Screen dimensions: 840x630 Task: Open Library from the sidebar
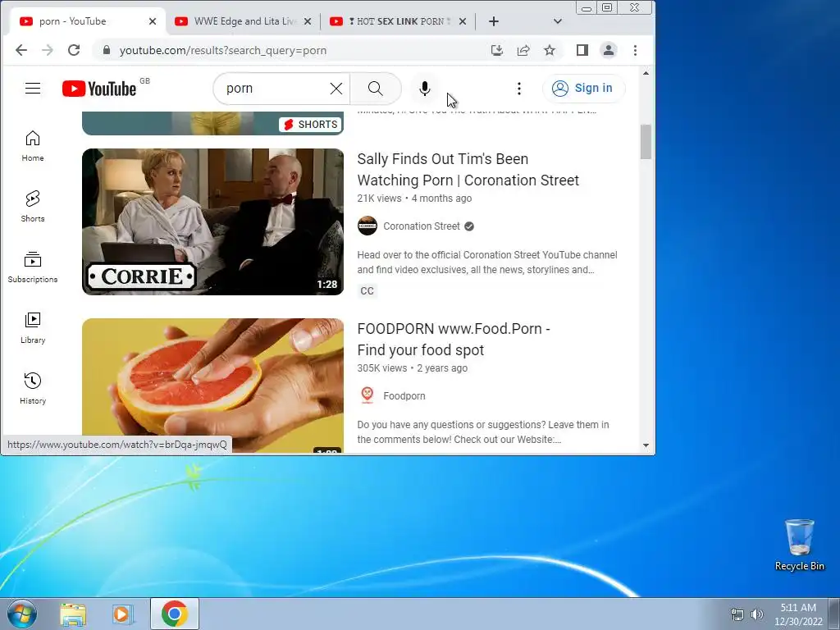click(33, 328)
